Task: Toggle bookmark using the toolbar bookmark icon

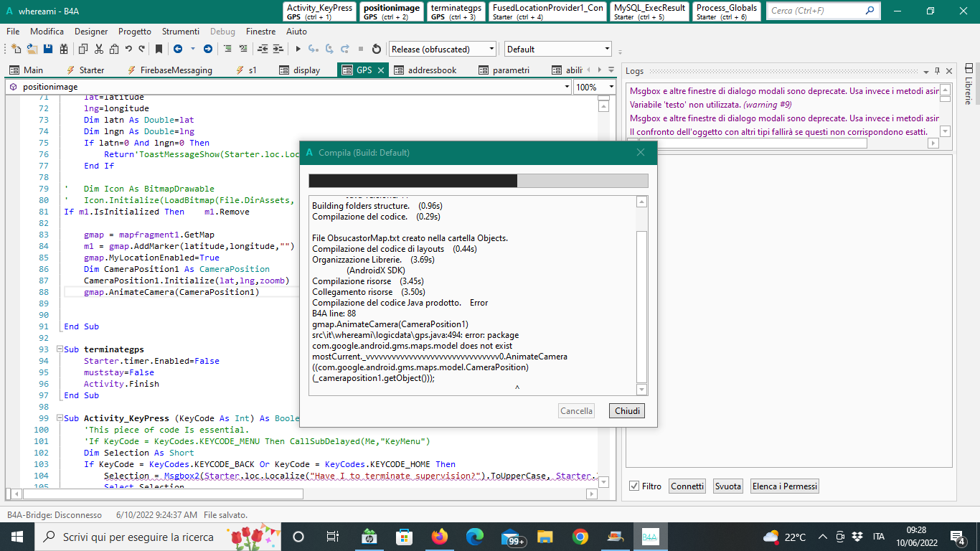Action: click(159, 49)
